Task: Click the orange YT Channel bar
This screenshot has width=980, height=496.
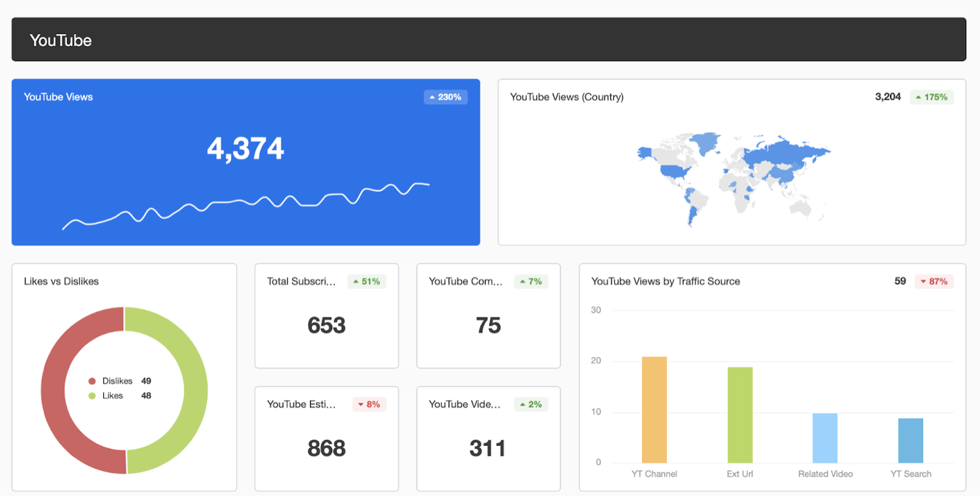Action: click(653, 411)
